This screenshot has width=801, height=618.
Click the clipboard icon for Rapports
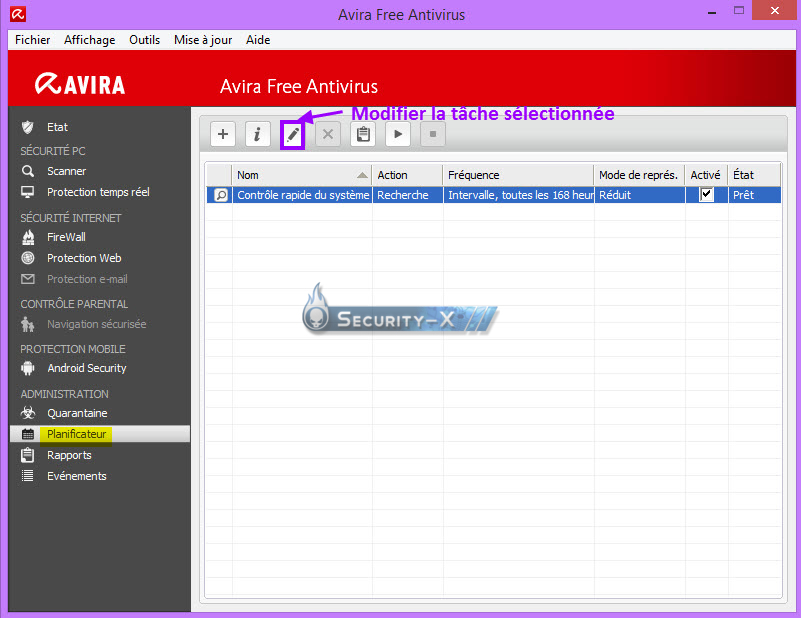[x=28, y=455]
